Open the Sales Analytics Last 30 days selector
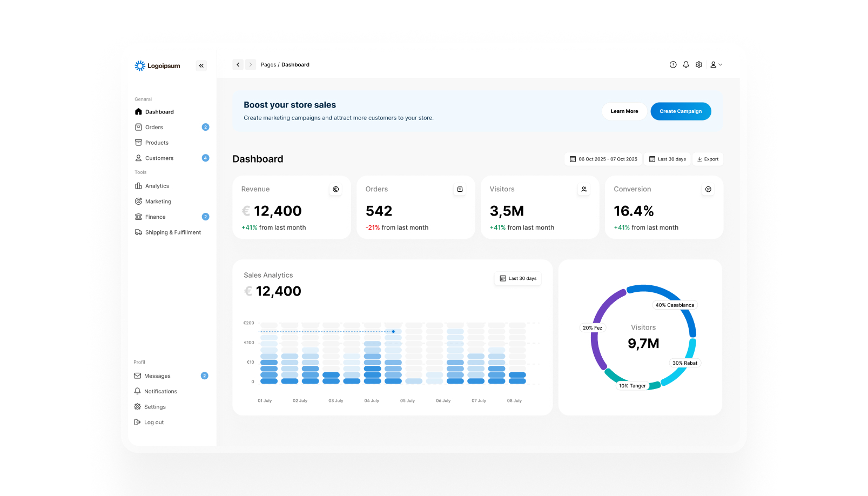 click(518, 279)
